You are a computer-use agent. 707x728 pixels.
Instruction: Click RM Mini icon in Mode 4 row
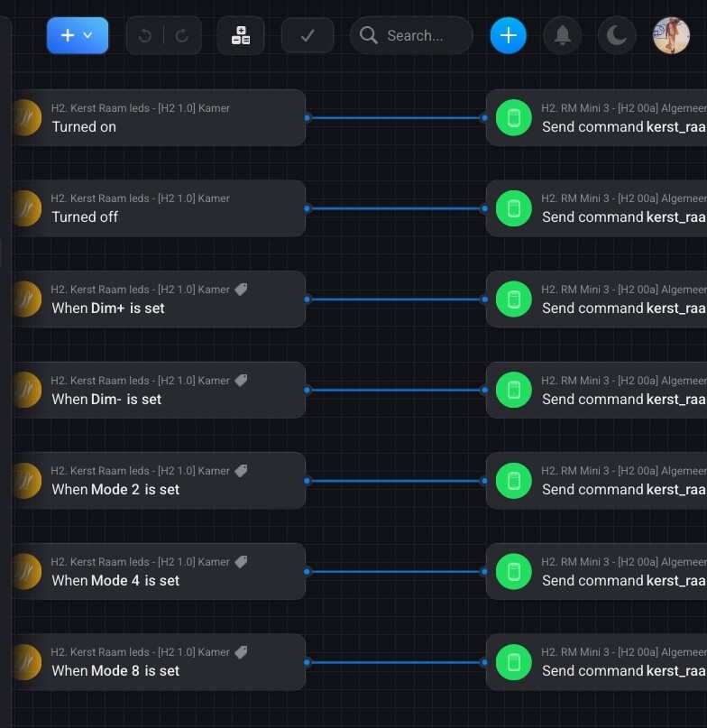click(x=513, y=572)
